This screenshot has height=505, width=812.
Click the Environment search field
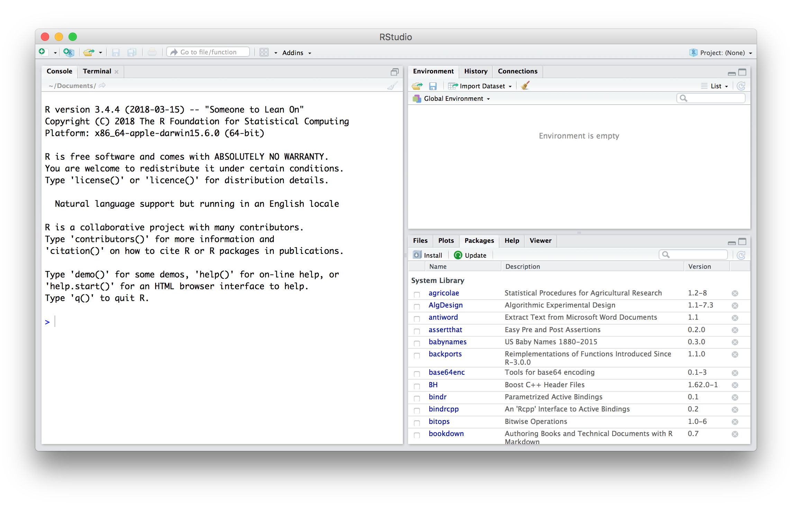coord(711,98)
